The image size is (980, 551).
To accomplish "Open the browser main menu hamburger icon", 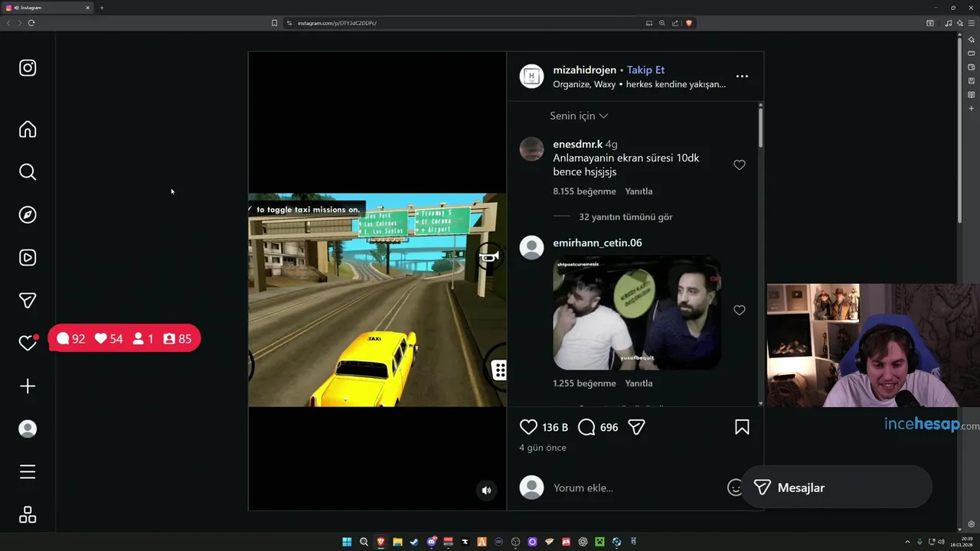I will 972,23.
